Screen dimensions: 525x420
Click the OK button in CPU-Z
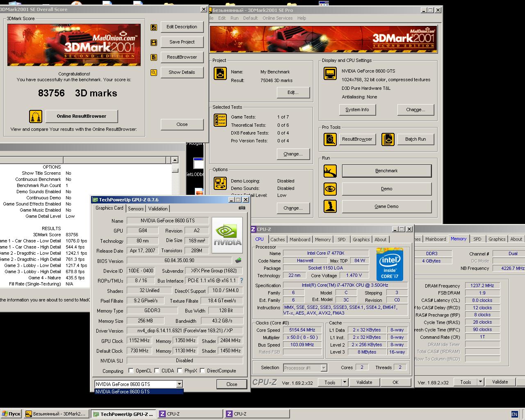pyautogui.click(x=395, y=382)
